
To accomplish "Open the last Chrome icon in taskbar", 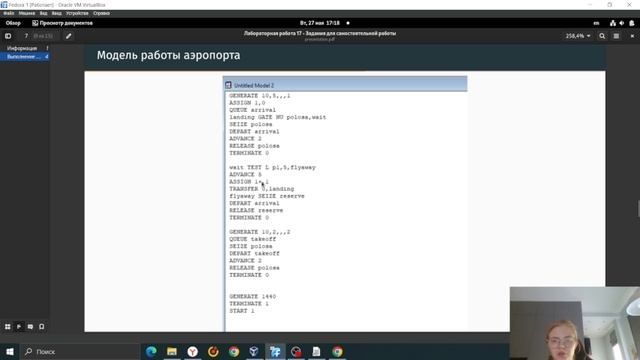I will (337, 351).
